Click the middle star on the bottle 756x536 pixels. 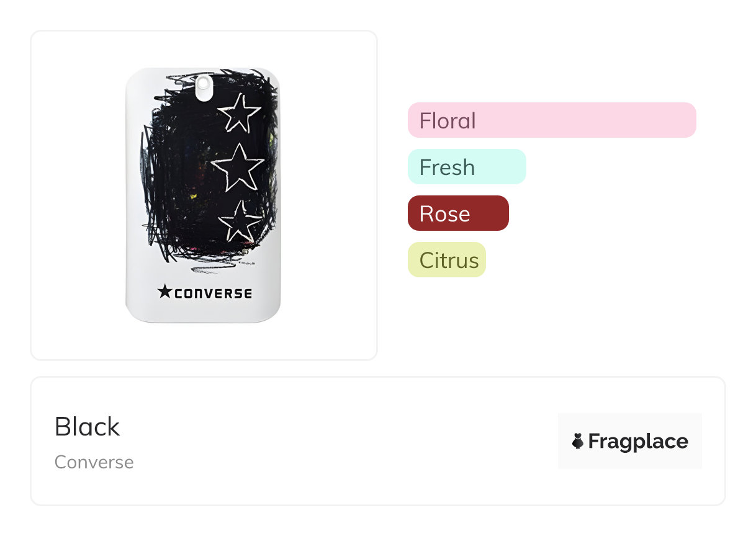coord(238,167)
